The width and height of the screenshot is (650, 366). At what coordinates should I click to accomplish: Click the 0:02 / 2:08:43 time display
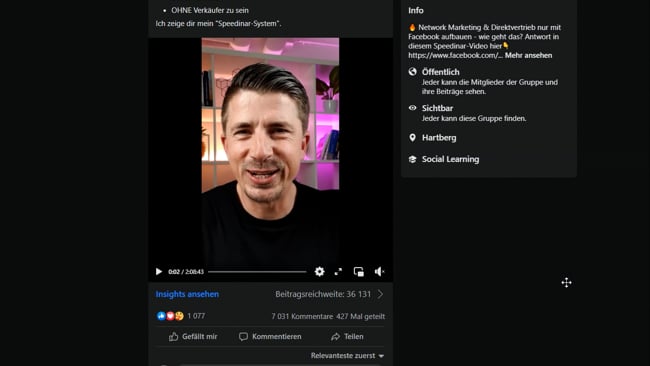click(186, 272)
